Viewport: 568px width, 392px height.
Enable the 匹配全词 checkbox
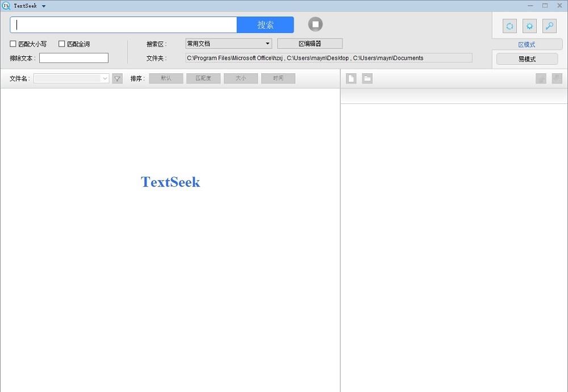(61, 44)
